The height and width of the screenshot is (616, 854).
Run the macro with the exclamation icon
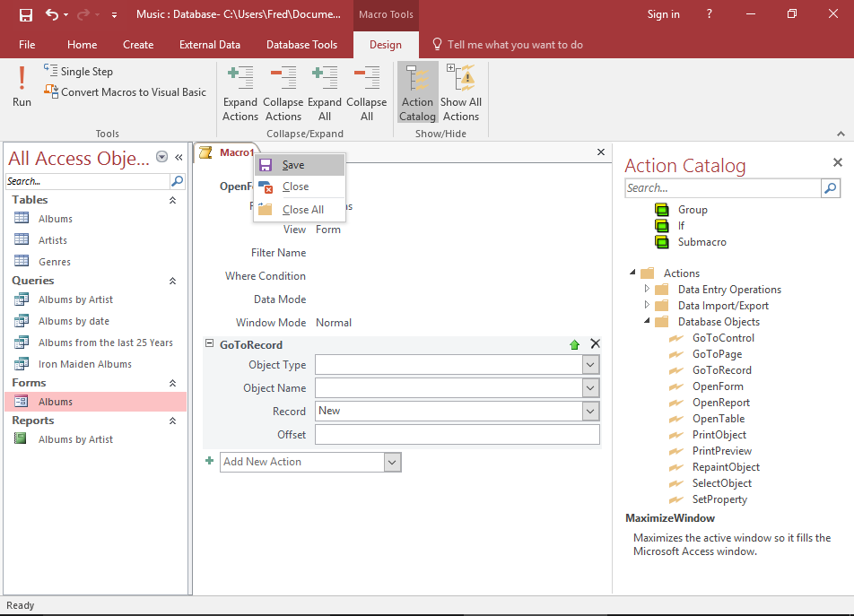[x=22, y=87]
